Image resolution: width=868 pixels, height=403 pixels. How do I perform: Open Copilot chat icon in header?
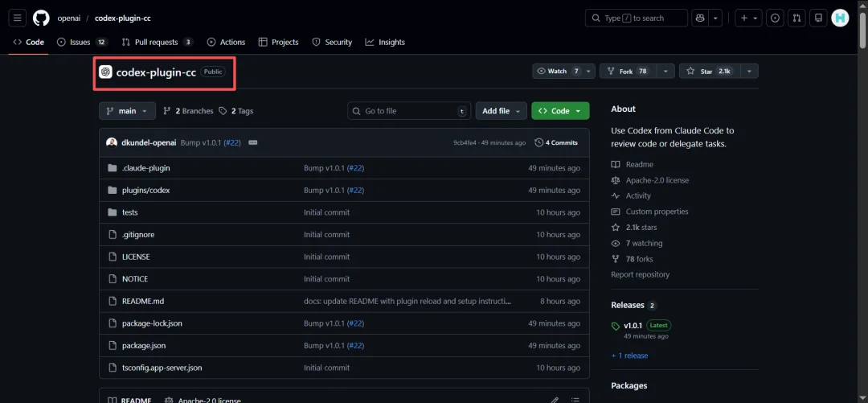click(699, 18)
